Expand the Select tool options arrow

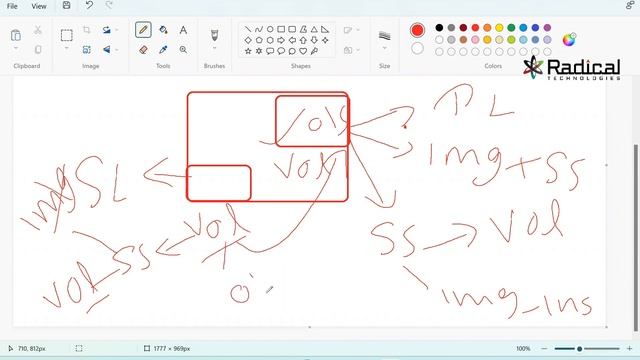[x=67, y=49]
